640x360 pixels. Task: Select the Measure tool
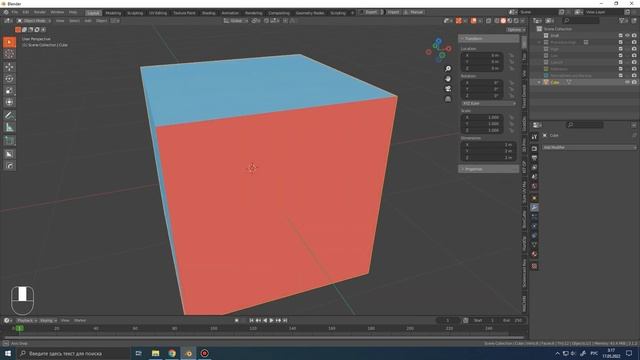point(9,127)
